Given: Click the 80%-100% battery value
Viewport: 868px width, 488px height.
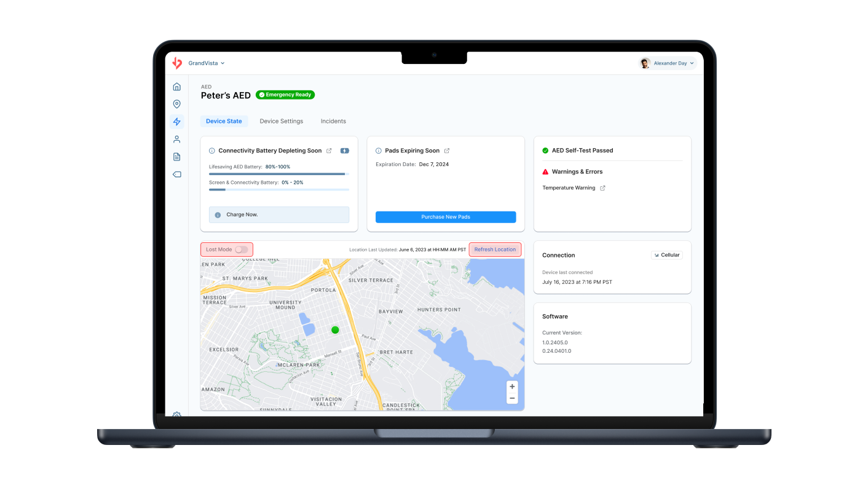Looking at the screenshot, I should [x=278, y=167].
